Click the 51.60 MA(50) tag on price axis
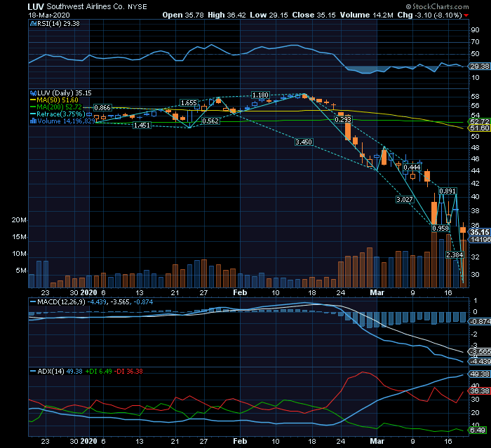 coord(479,128)
